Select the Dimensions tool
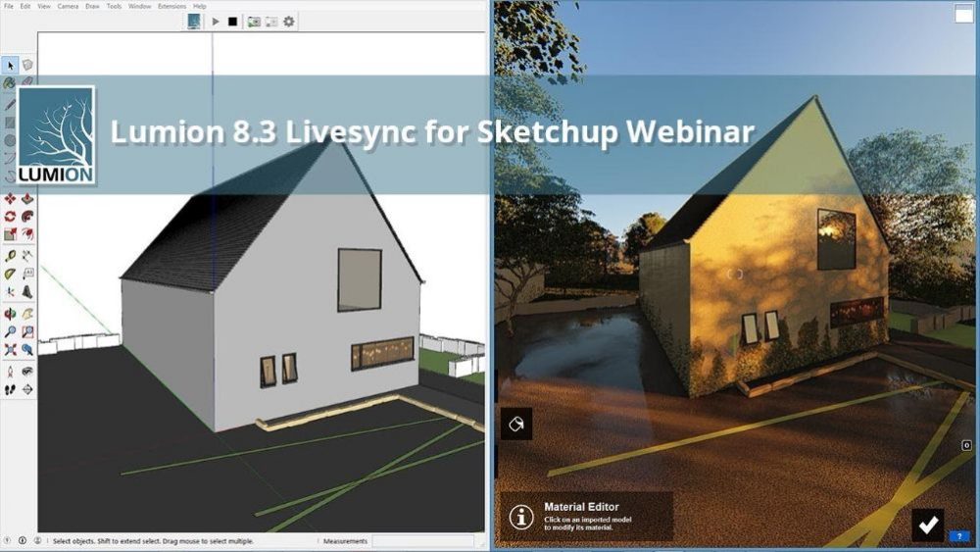The width and height of the screenshot is (980, 552). 27,256
